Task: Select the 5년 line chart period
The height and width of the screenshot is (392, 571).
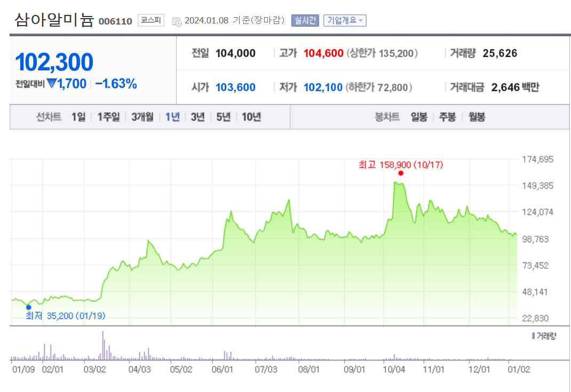Action: point(223,117)
